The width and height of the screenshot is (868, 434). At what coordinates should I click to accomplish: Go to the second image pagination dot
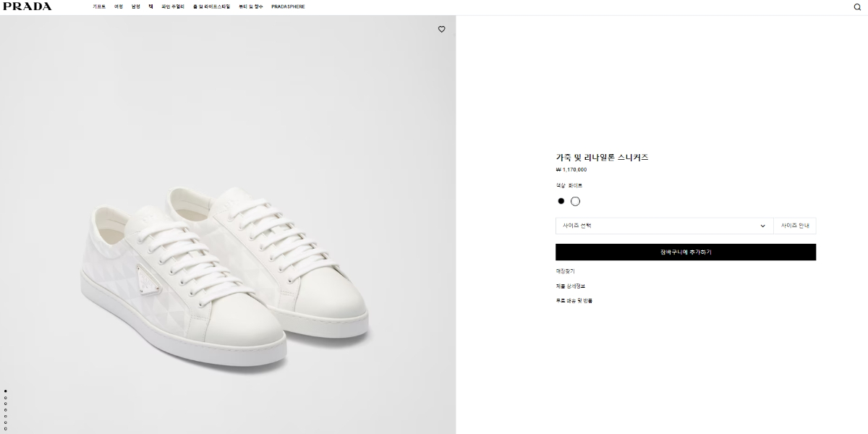6,397
